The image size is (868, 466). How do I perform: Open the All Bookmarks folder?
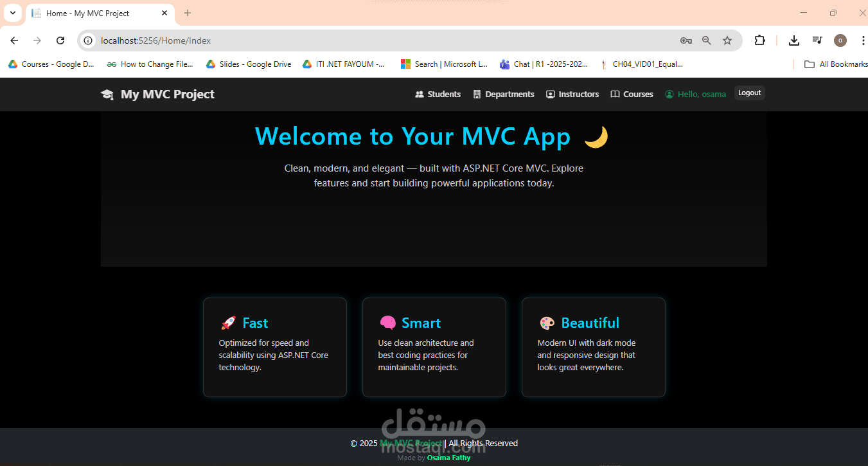click(x=836, y=64)
